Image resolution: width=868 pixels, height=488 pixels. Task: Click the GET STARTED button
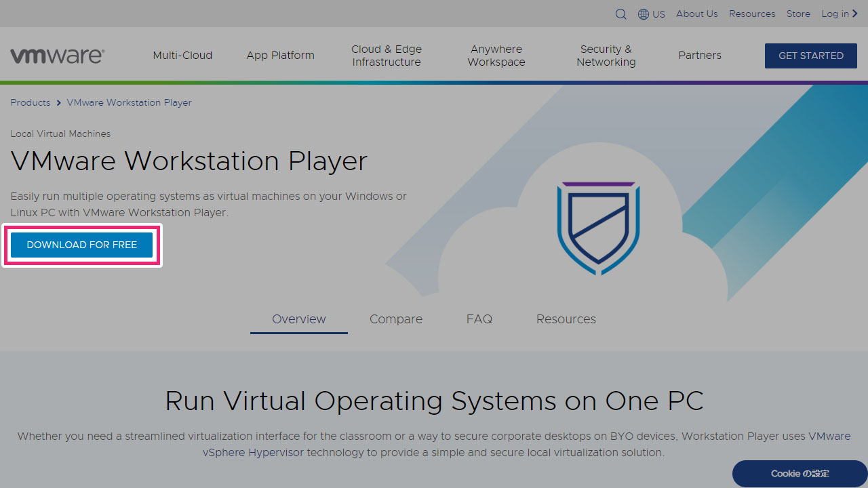811,56
